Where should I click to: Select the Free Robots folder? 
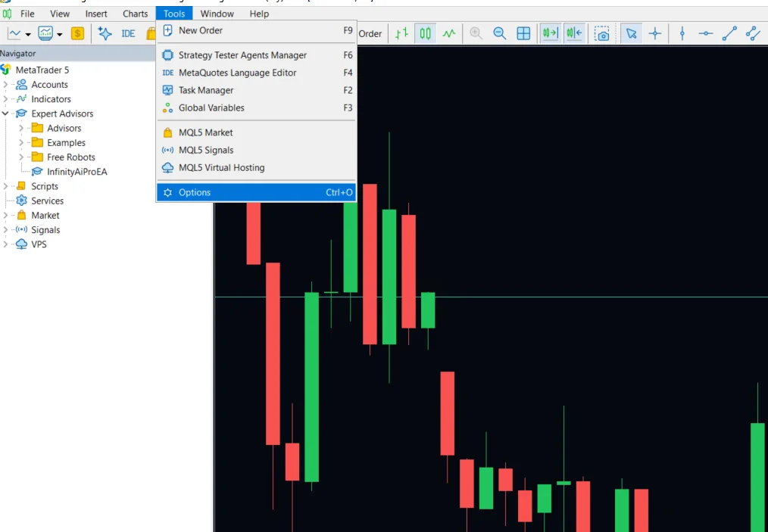tap(71, 157)
